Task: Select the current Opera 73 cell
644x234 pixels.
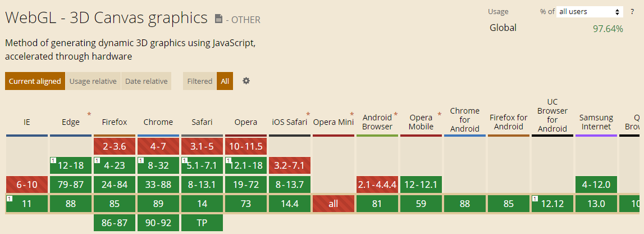Action: (245, 204)
